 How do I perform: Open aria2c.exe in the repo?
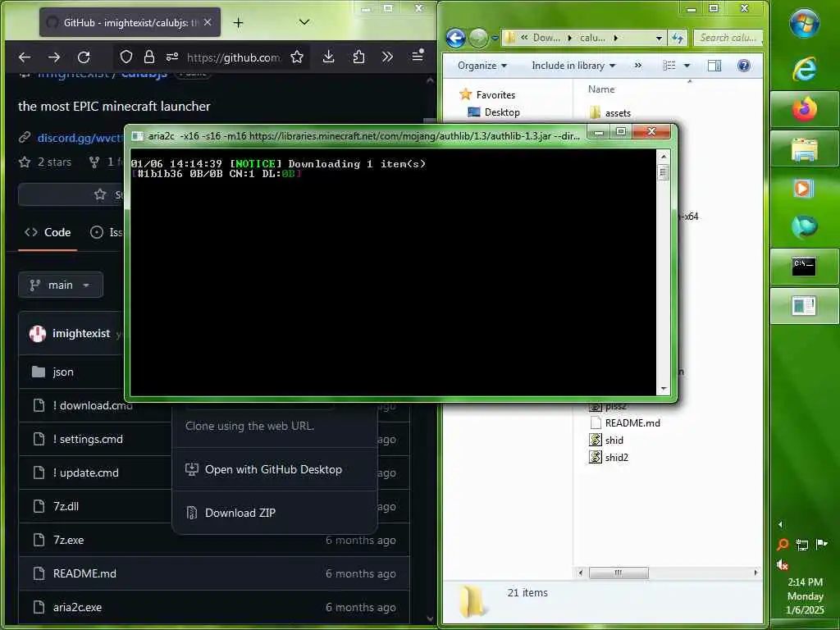[x=77, y=608]
